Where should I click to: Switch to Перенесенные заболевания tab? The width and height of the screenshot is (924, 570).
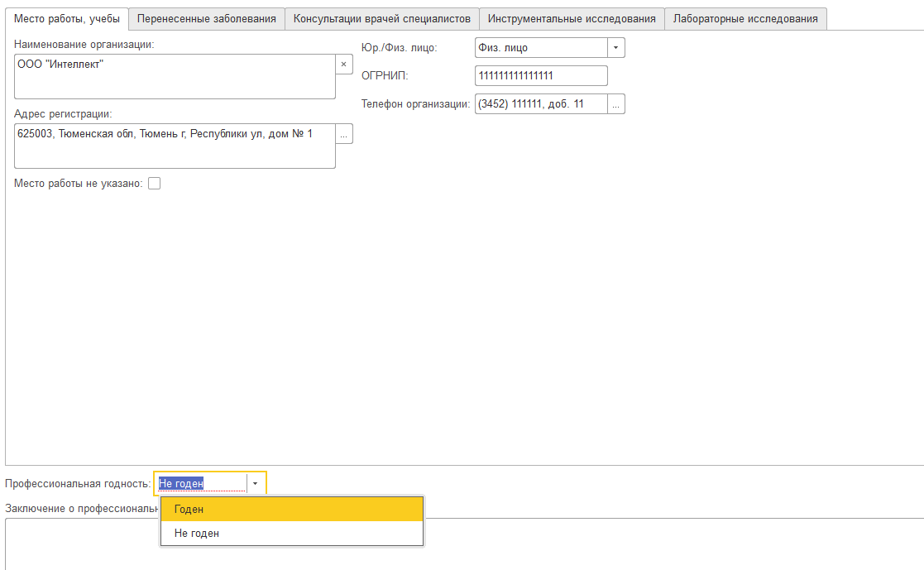pyautogui.click(x=207, y=18)
